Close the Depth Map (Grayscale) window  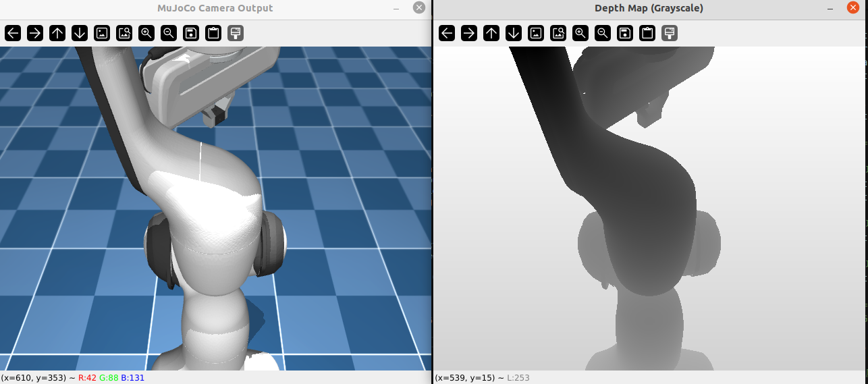(853, 7)
